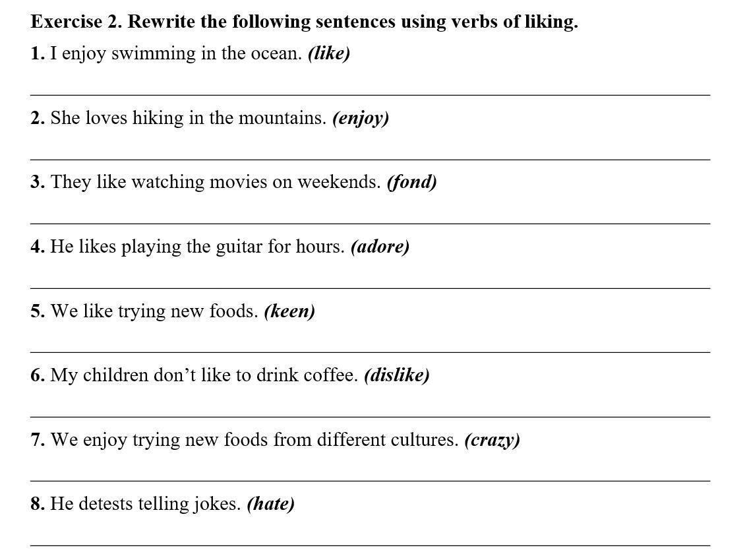The width and height of the screenshot is (747, 560).
Task: Click the hint word "(keen)"
Action: 289,311
